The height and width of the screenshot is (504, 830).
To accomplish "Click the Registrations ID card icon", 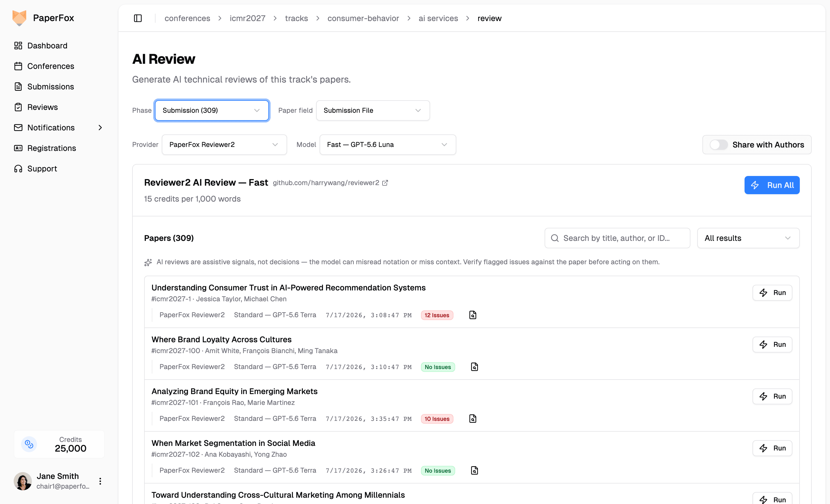I will pyautogui.click(x=18, y=148).
